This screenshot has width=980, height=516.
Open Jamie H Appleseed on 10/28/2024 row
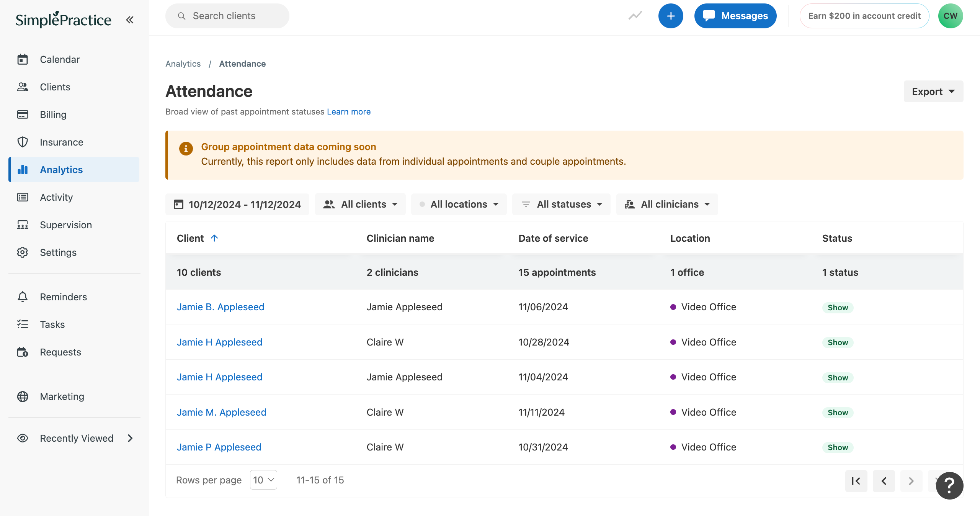220,342
